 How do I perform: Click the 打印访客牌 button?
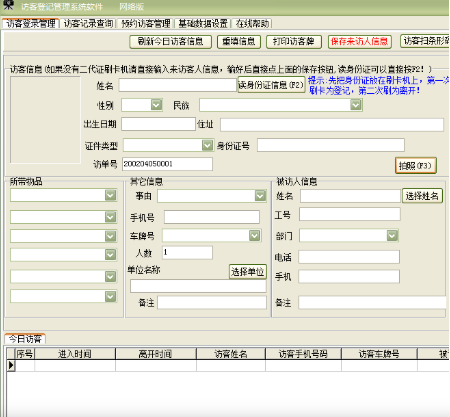coord(294,42)
